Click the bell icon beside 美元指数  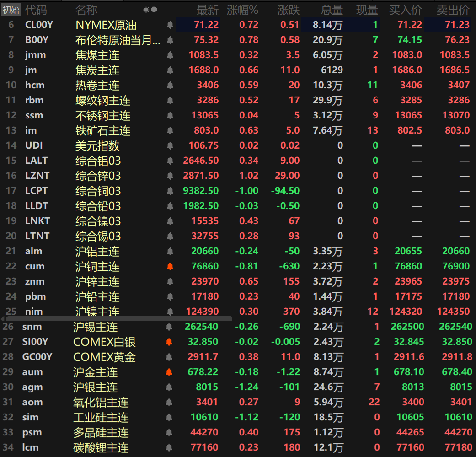[x=170, y=145]
